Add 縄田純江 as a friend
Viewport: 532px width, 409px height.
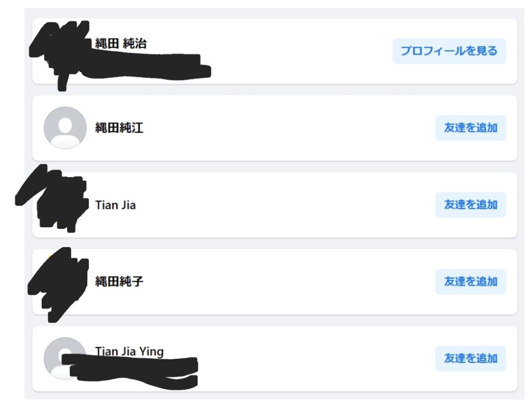[x=471, y=128]
